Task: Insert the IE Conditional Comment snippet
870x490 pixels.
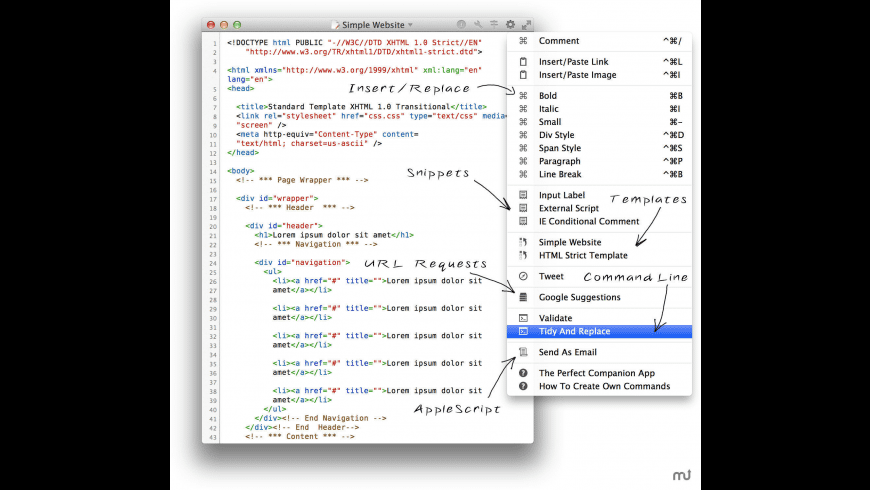Action: point(599,221)
